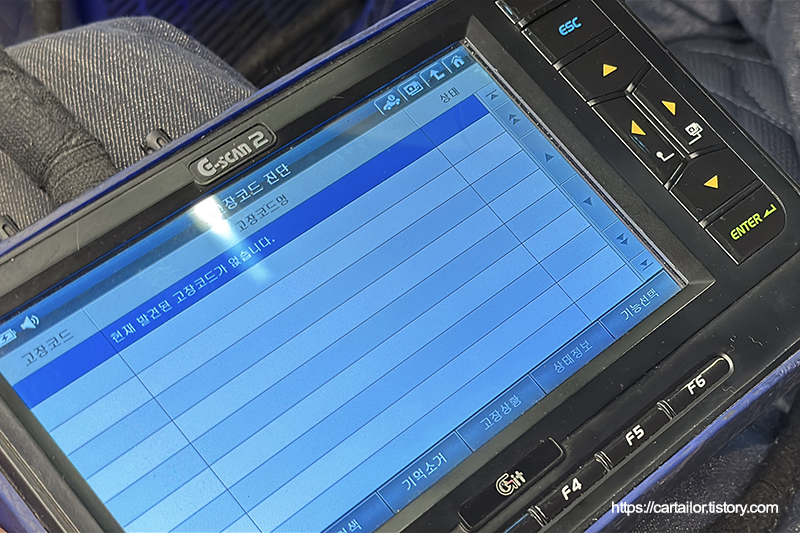Tap the page up double arrow
Viewport: 800px width, 533px height.
(514, 119)
